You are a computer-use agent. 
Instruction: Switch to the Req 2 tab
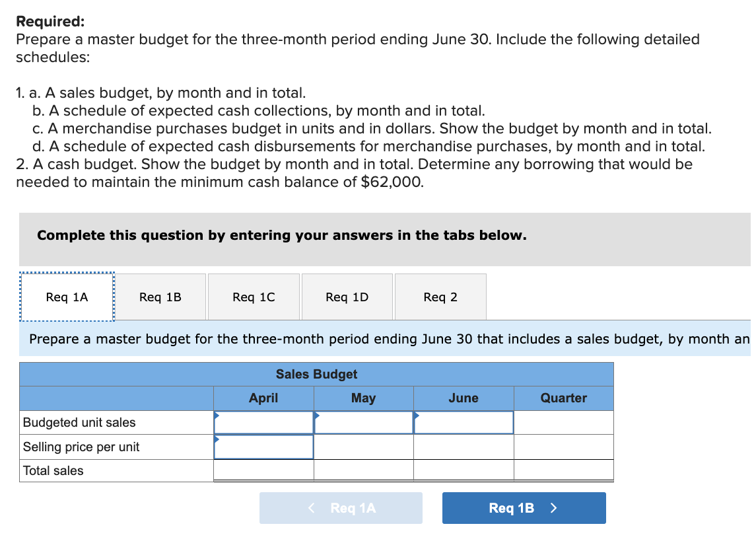440,297
